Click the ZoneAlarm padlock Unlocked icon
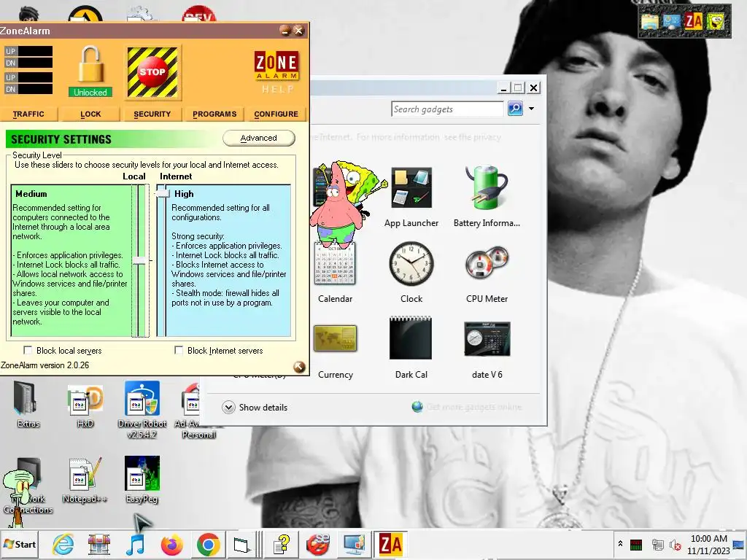Screen dimensions: 747x560 (x=90, y=71)
